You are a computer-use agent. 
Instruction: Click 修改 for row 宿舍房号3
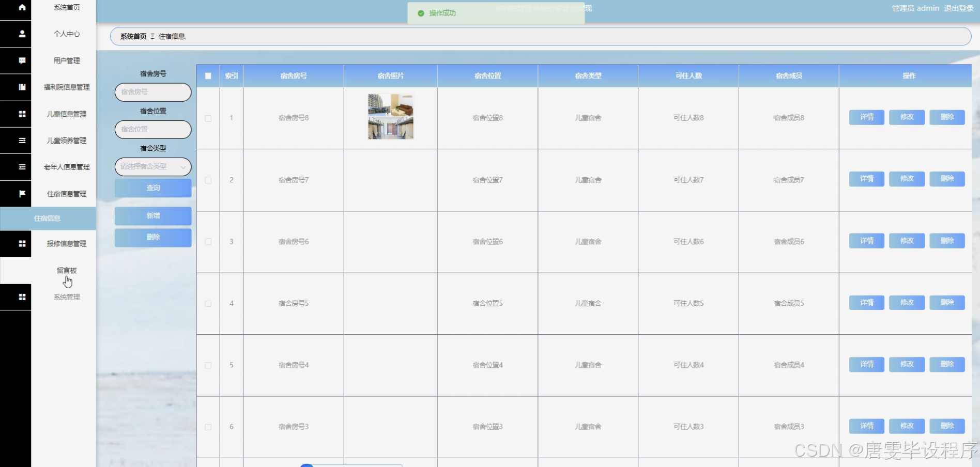pos(907,426)
